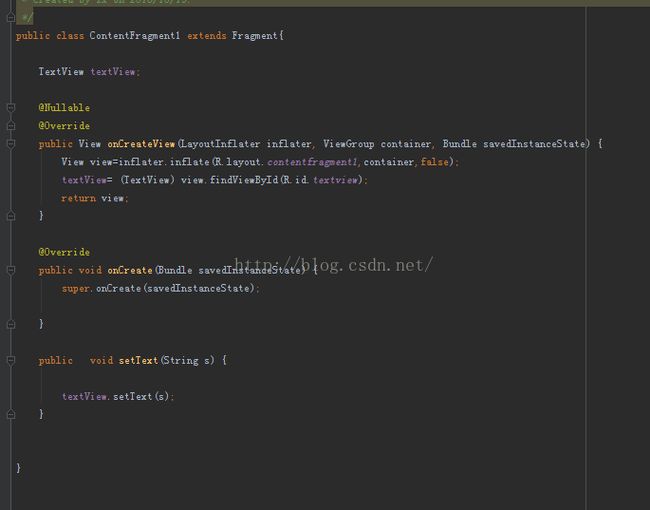This screenshot has width=650, height=510.
Task: Click setText method name in its declaration
Action: click(138, 361)
